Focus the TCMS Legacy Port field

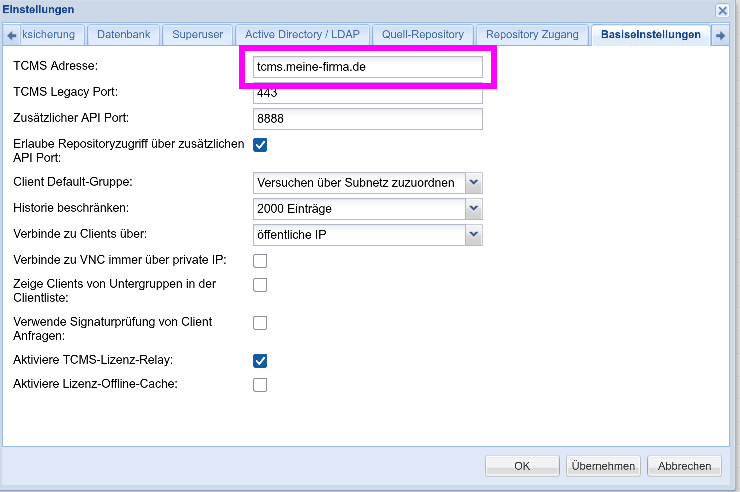(368, 93)
